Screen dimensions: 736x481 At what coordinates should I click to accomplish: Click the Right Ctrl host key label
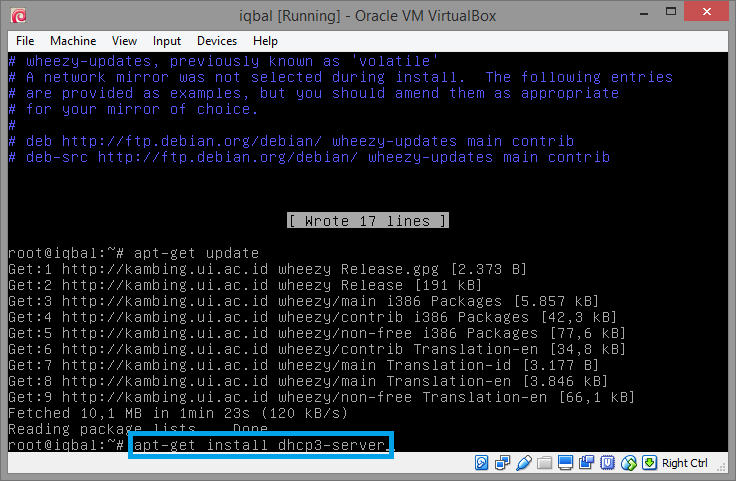[x=684, y=463]
